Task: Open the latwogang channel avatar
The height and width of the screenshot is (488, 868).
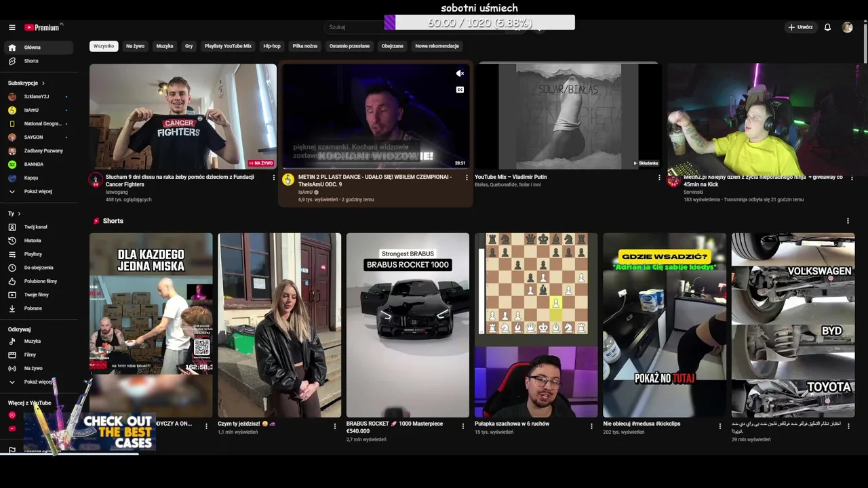Action: pyautogui.click(x=96, y=180)
